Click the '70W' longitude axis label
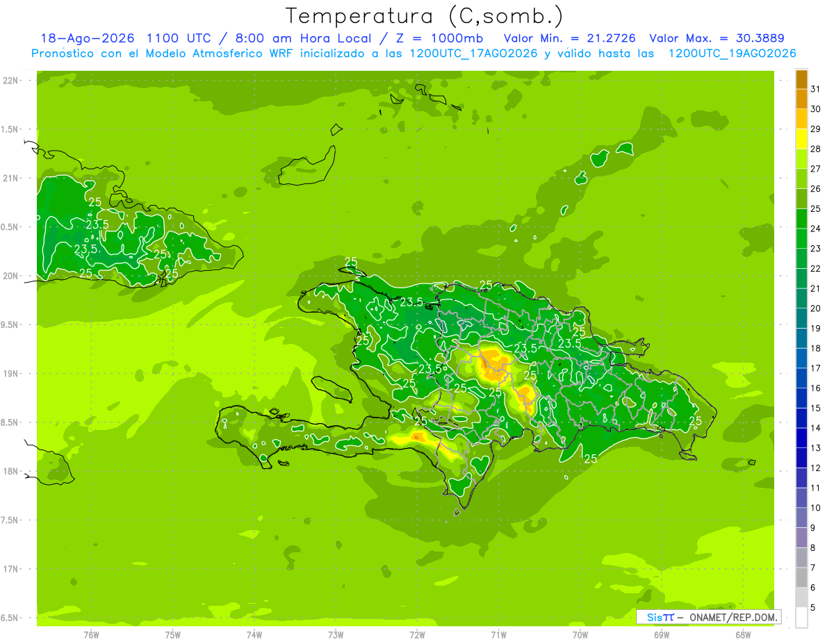 coord(580,635)
